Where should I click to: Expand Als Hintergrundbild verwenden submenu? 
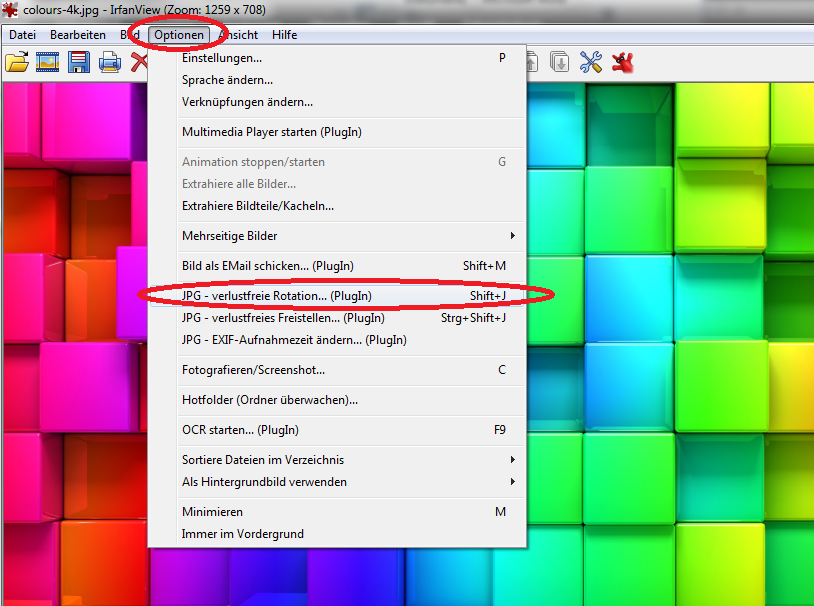[337, 482]
